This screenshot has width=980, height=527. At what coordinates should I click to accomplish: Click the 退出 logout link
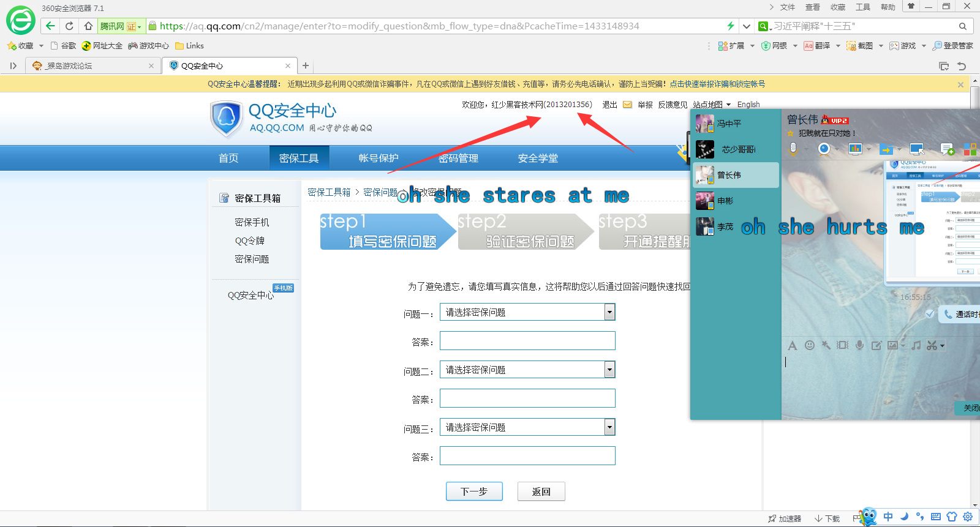[609, 105]
